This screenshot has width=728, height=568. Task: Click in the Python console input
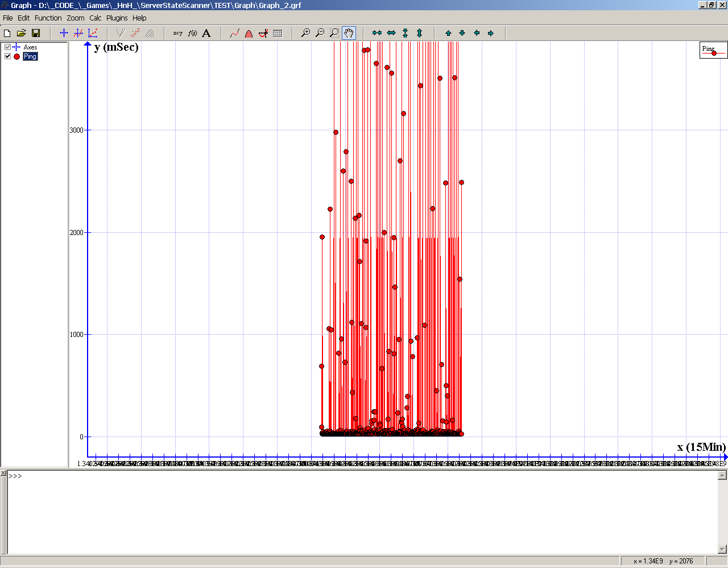pos(363,512)
